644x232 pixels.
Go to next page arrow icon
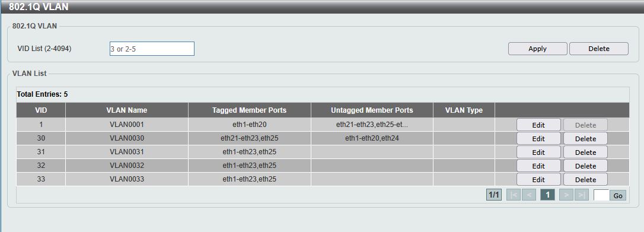(566, 195)
